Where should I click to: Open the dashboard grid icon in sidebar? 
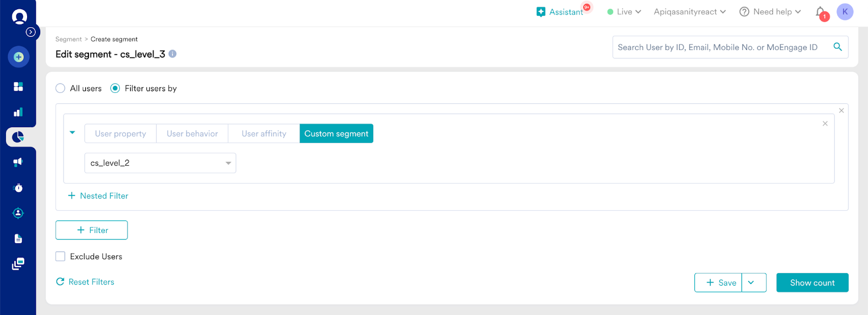pyautogui.click(x=18, y=87)
